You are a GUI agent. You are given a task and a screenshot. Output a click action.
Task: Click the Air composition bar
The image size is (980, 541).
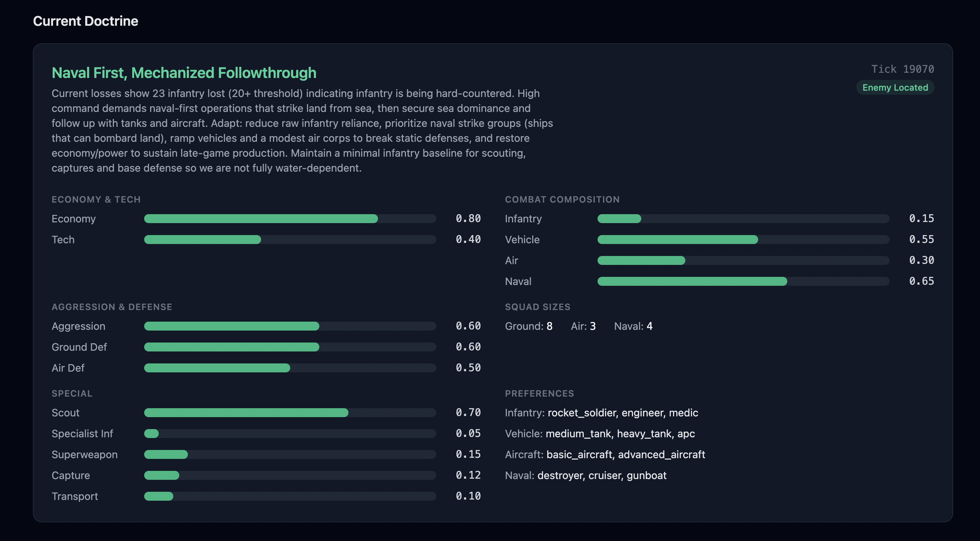[x=743, y=260]
